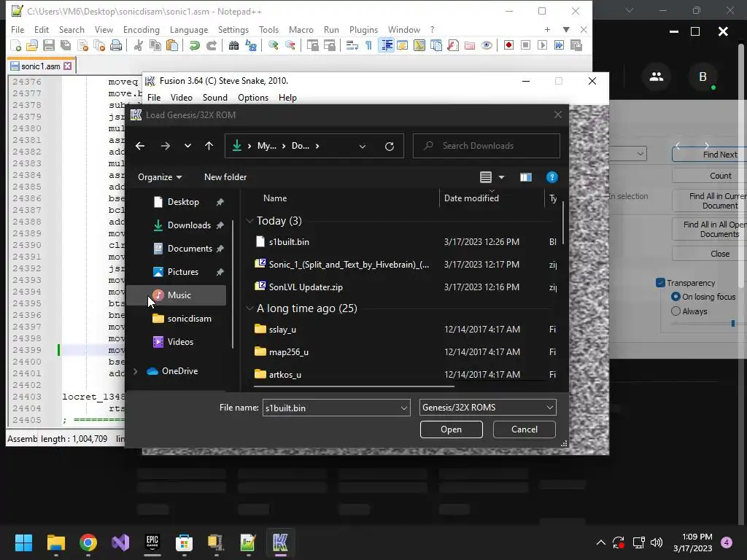Click Open file icon in Notepad++ toolbar
The height and width of the screenshot is (560, 747).
point(32,45)
